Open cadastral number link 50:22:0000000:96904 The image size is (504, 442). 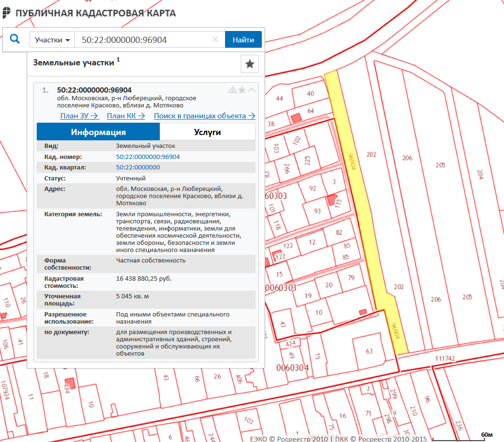[x=148, y=157]
